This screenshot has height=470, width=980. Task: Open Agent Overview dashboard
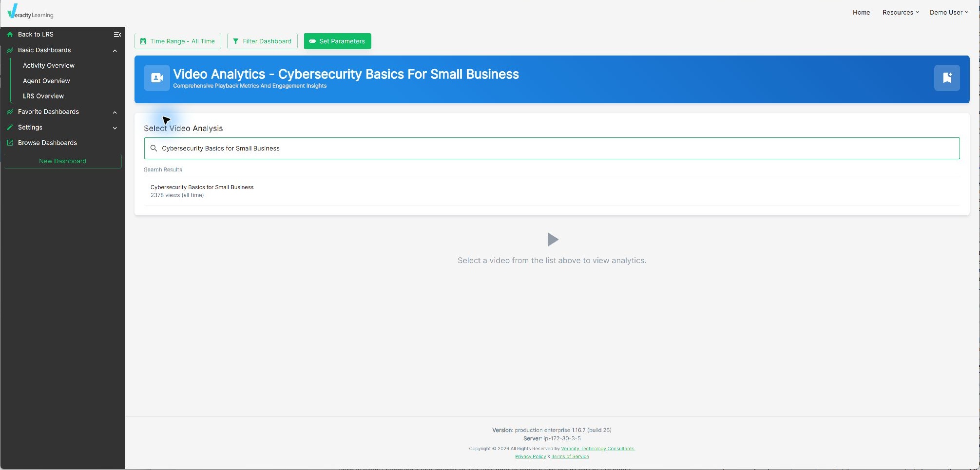[46, 81]
